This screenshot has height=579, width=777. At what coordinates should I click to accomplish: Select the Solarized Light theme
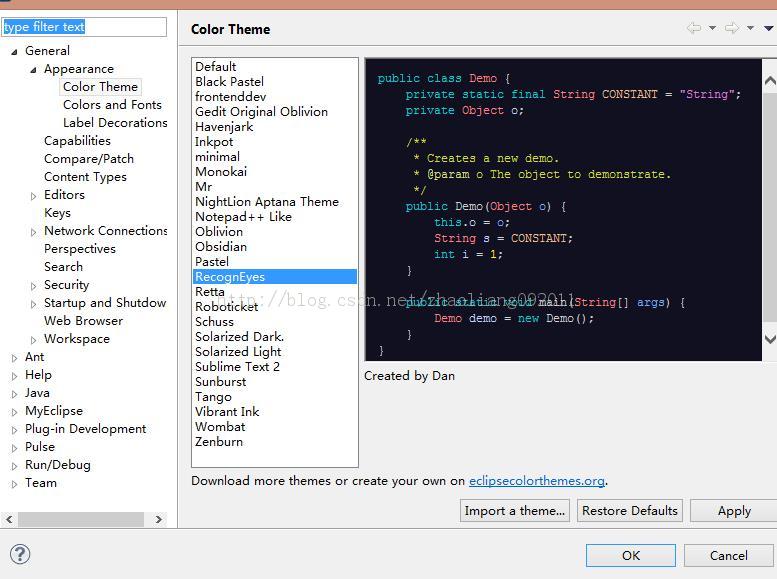(x=238, y=352)
